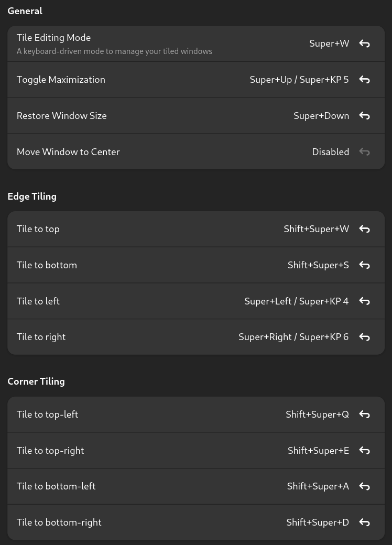This screenshot has width=392, height=545.
Task: Edit the Shift+Super+Q shortcut for top-left tiling
Action: 317,415
